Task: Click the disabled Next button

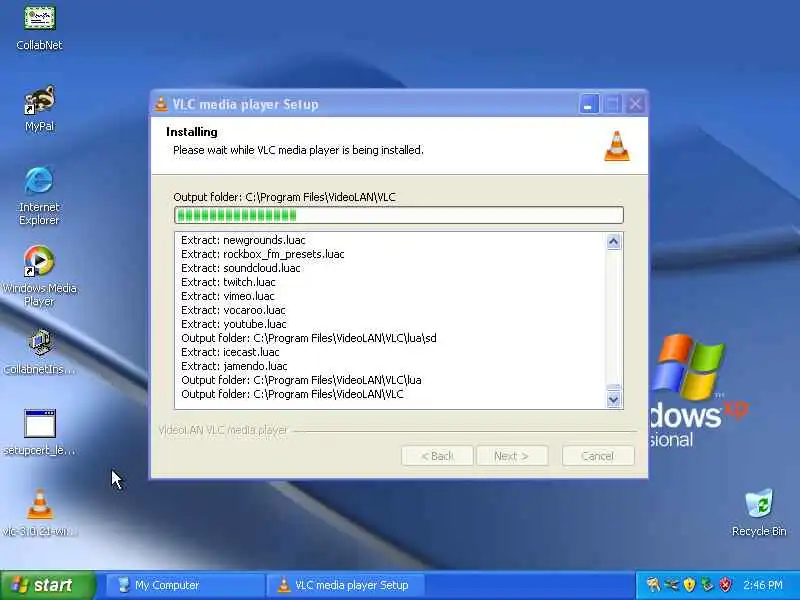Action: [512, 456]
